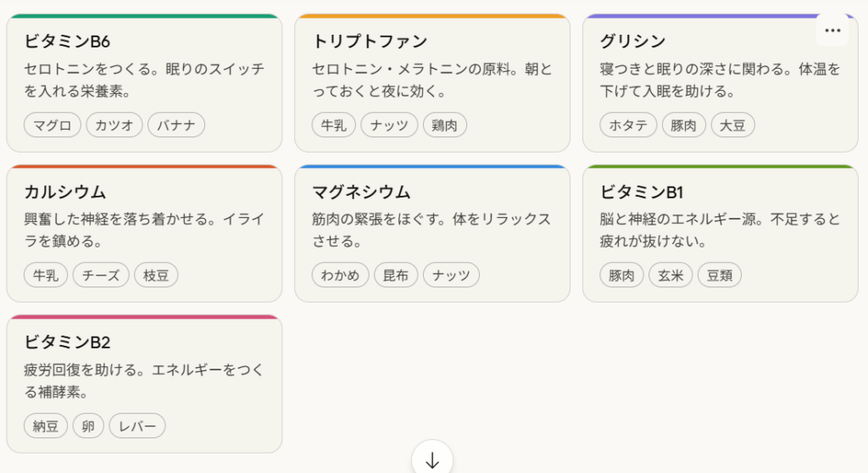Click the 枝豆 tag chip
This screenshot has height=473, width=868.
156,275
